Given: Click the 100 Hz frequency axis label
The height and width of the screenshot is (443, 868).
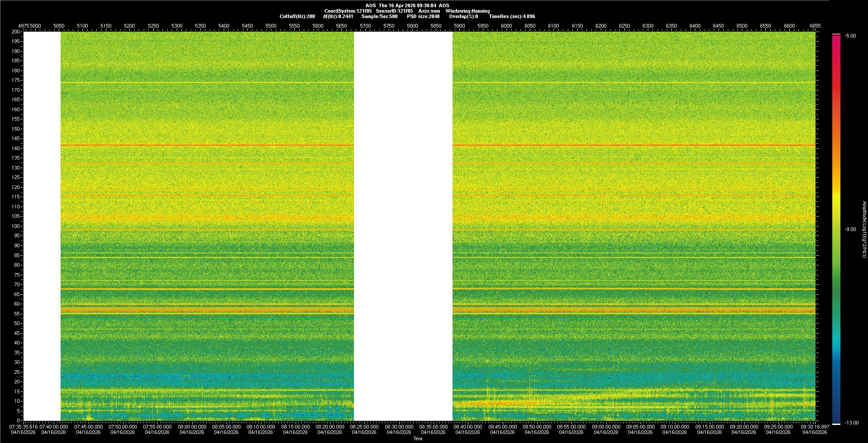Looking at the screenshot, I should 16,226.
